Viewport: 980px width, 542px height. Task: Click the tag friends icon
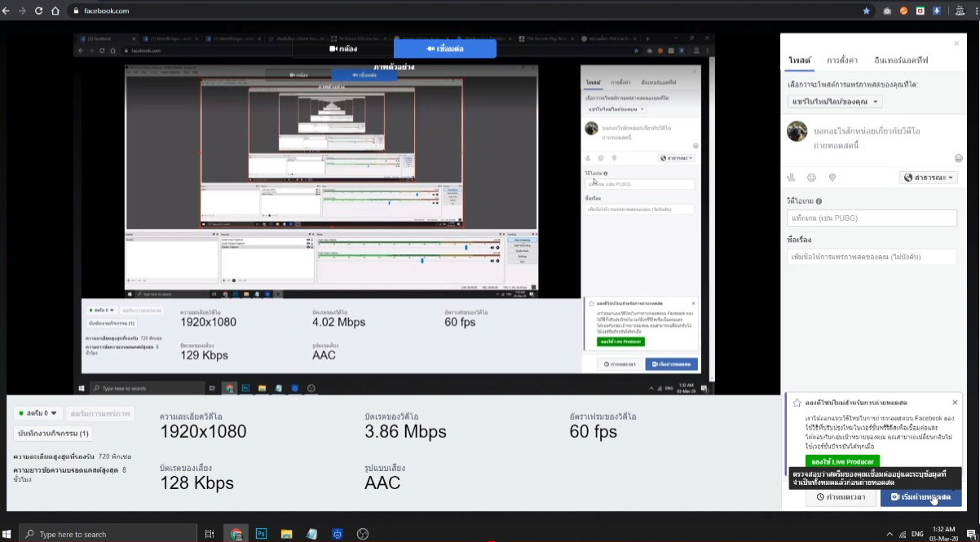(x=791, y=177)
